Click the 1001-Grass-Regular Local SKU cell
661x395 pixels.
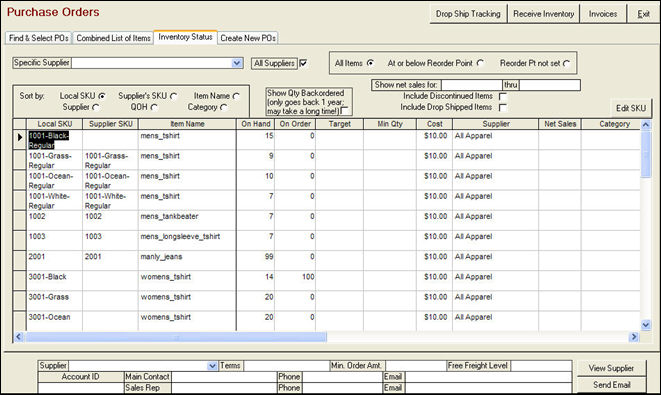coord(54,160)
